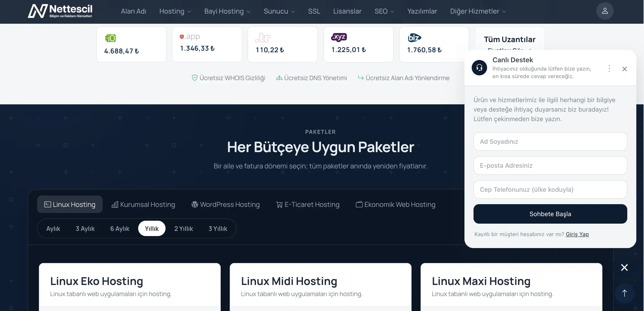Image resolution: width=644 pixels, height=311 pixels.
Task: Close the Canlı Destek chat panel
Action: 625,69
